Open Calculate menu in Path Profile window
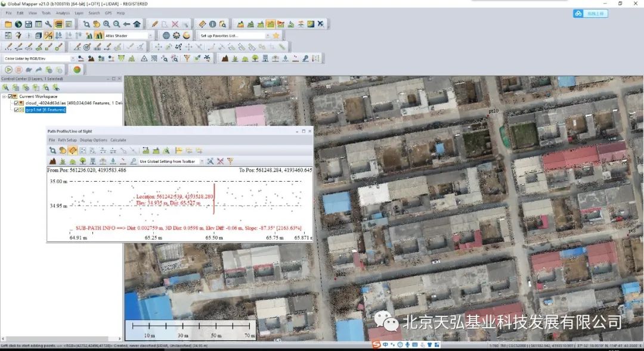The width and height of the screenshot is (644, 351). [x=118, y=140]
